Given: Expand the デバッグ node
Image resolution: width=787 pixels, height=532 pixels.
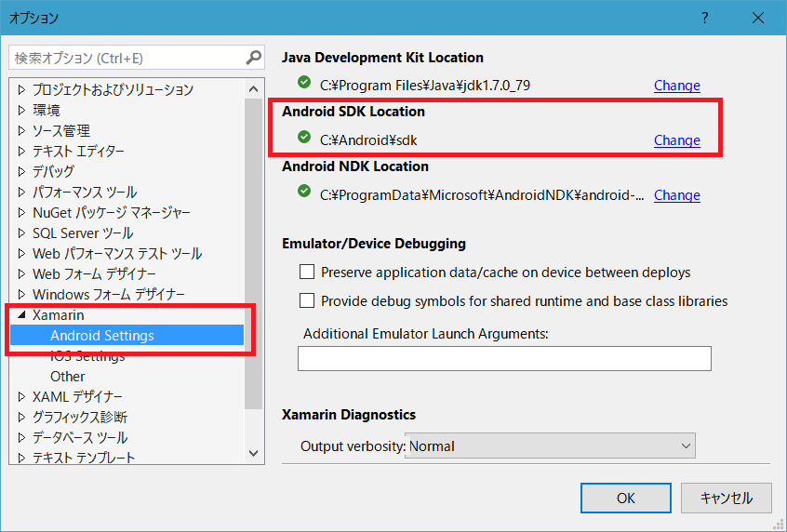Looking at the screenshot, I should click(x=21, y=172).
